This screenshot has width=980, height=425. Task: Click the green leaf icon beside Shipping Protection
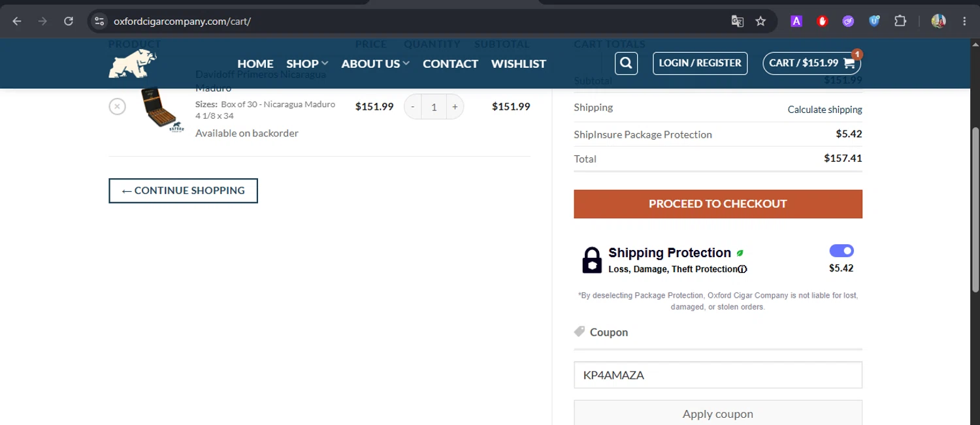[740, 253]
